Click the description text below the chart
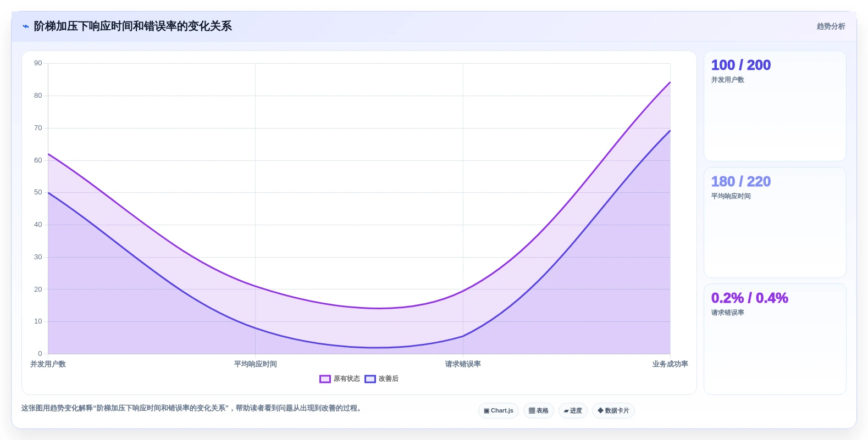This screenshot has height=440, width=868. 192,408
